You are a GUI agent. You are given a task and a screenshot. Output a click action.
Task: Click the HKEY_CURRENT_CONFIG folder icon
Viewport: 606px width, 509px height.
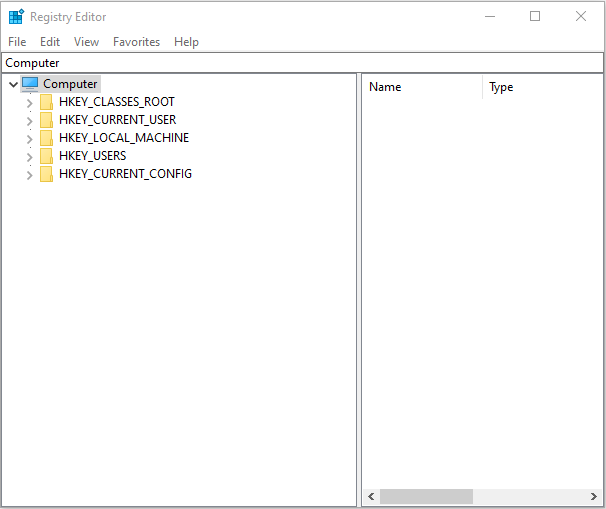pos(46,174)
